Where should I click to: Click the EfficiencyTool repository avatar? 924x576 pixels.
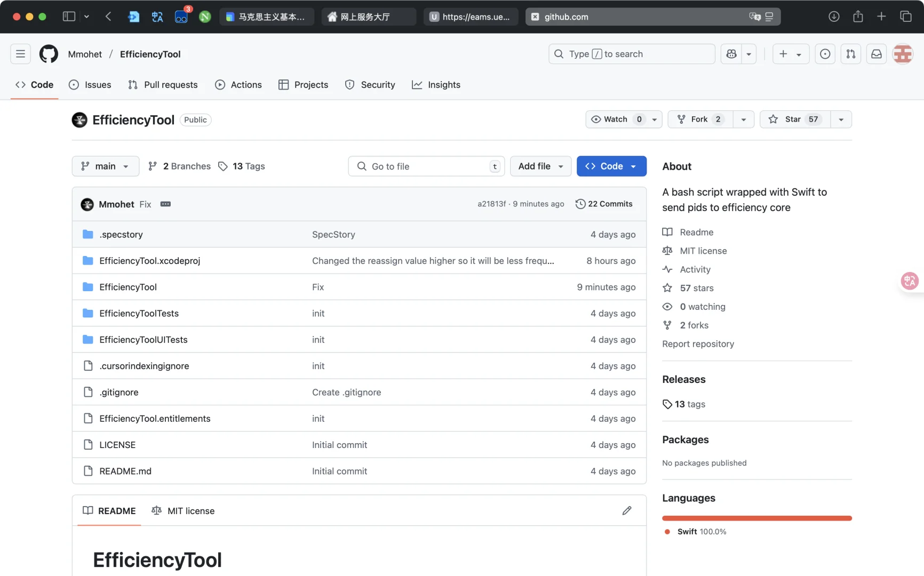click(79, 120)
